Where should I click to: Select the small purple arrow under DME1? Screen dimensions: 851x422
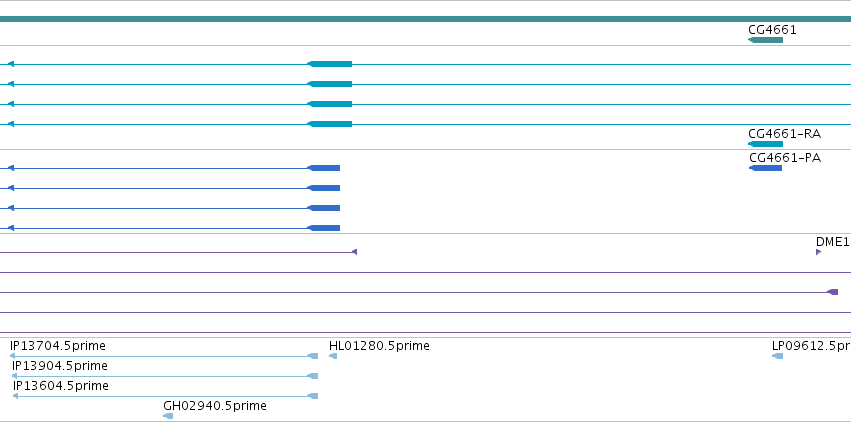[x=818, y=252]
